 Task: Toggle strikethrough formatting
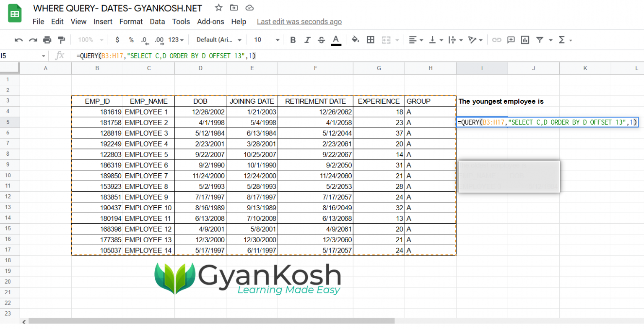click(x=321, y=39)
